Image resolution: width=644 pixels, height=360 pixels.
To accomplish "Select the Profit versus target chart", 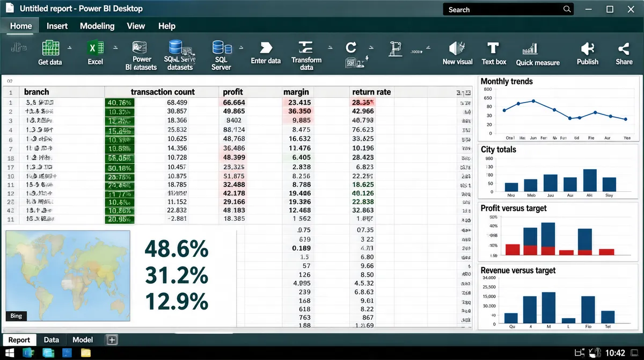I will pyautogui.click(x=558, y=233).
